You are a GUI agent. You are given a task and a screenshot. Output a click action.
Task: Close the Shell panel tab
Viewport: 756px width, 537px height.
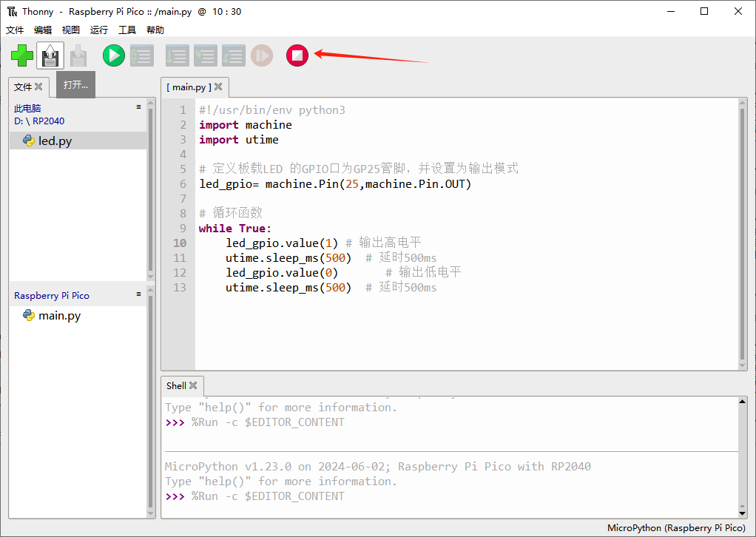click(193, 385)
